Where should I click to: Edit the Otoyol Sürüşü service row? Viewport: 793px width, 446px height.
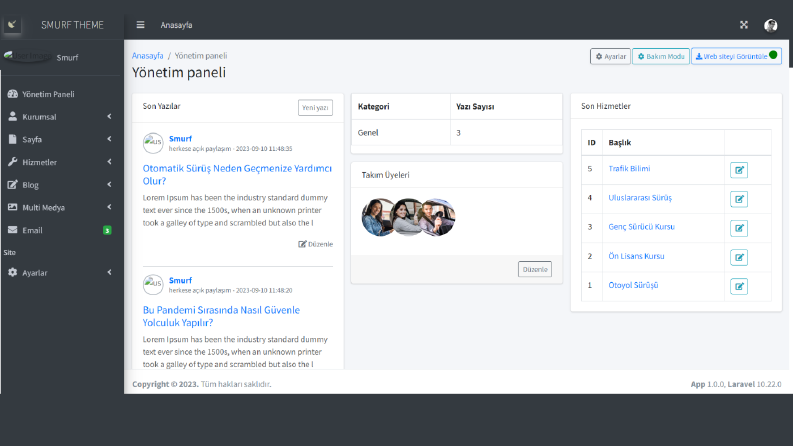tap(739, 287)
